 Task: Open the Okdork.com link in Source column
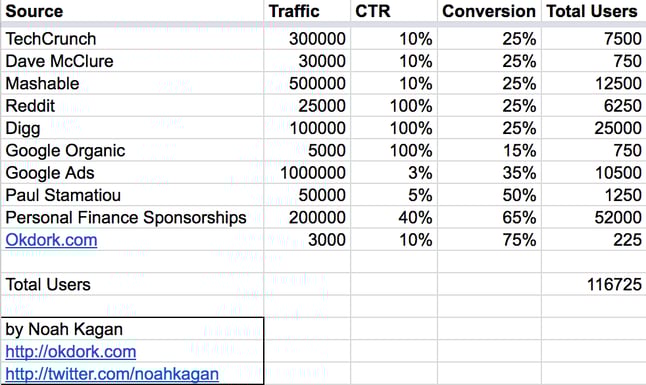[51, 240]
